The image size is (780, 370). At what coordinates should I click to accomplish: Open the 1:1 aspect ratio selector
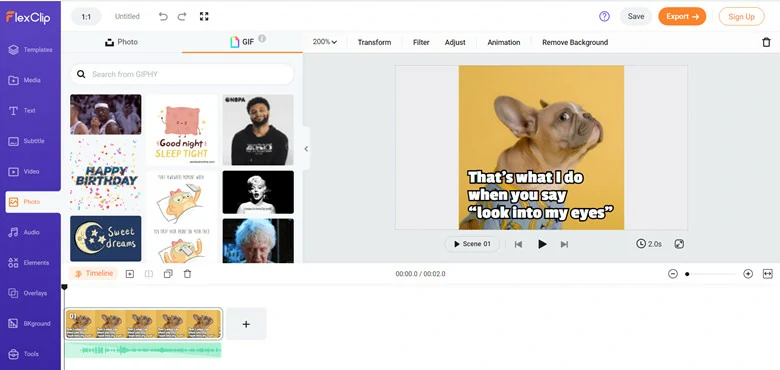86,16
